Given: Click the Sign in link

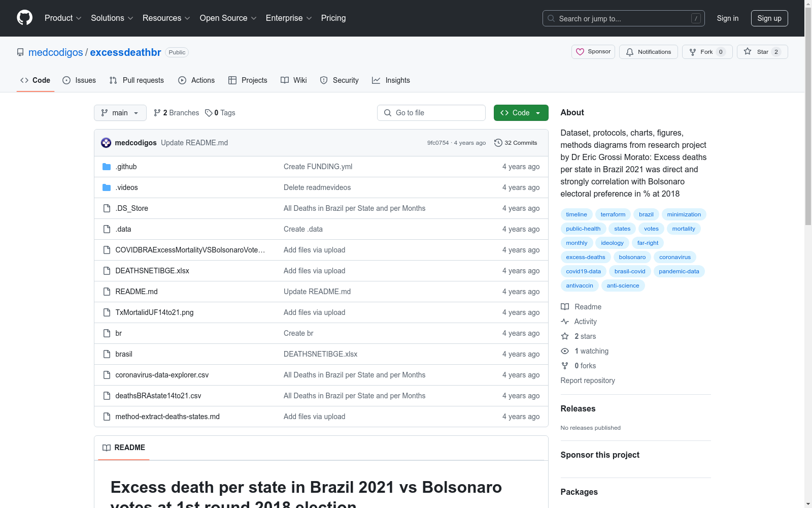Looking at the screenshot, I should pos(728,18).
